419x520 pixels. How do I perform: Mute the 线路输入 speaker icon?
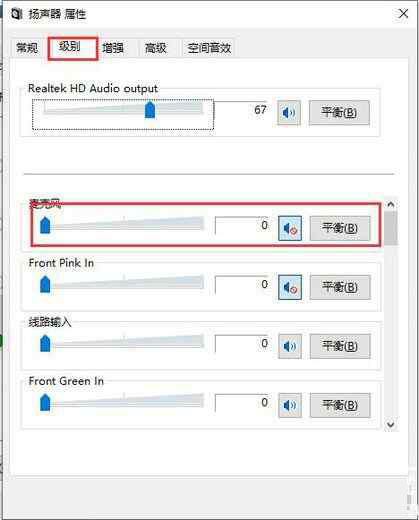290,346
